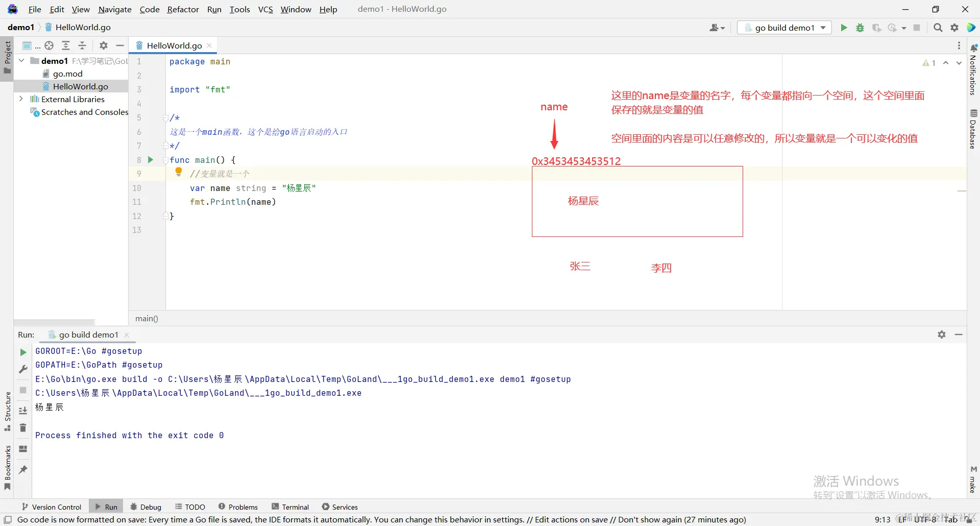
Task: Open the File menu
Action: pos(35,9)
